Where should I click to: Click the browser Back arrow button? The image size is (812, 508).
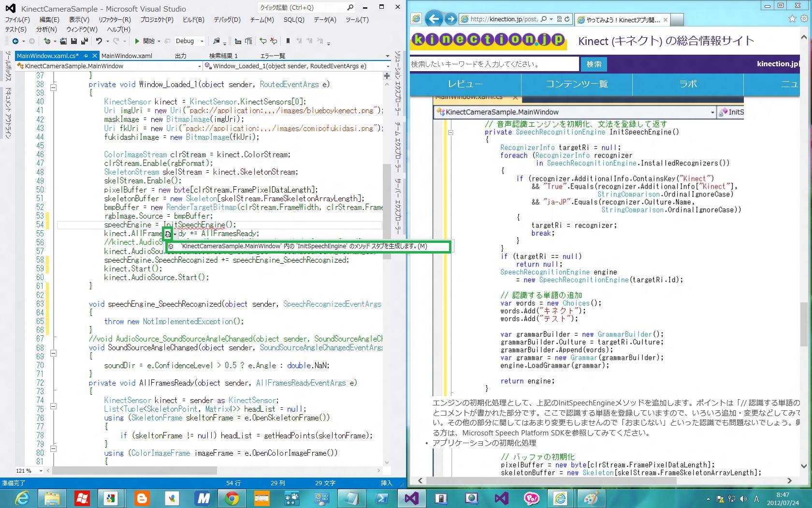click(434, 19)
